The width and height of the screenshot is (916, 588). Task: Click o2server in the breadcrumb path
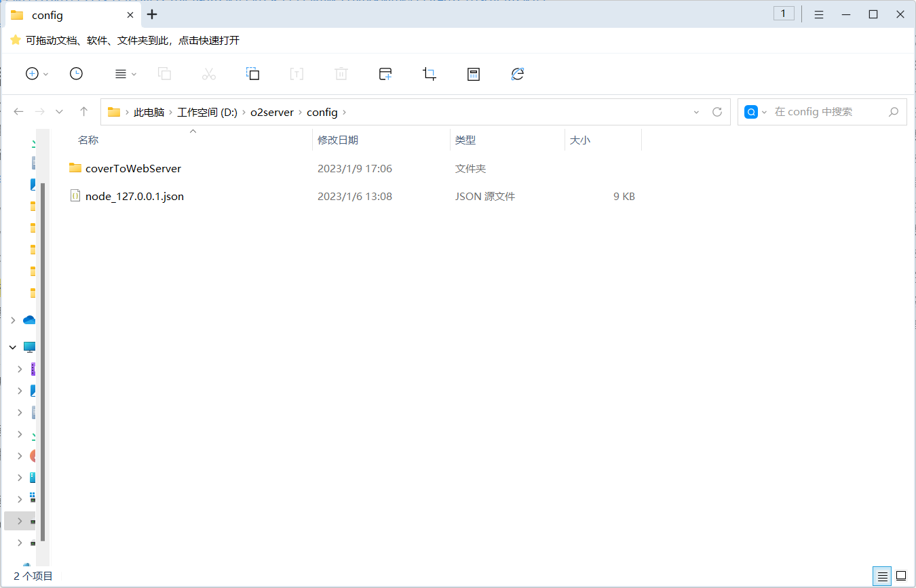(271, 113)
